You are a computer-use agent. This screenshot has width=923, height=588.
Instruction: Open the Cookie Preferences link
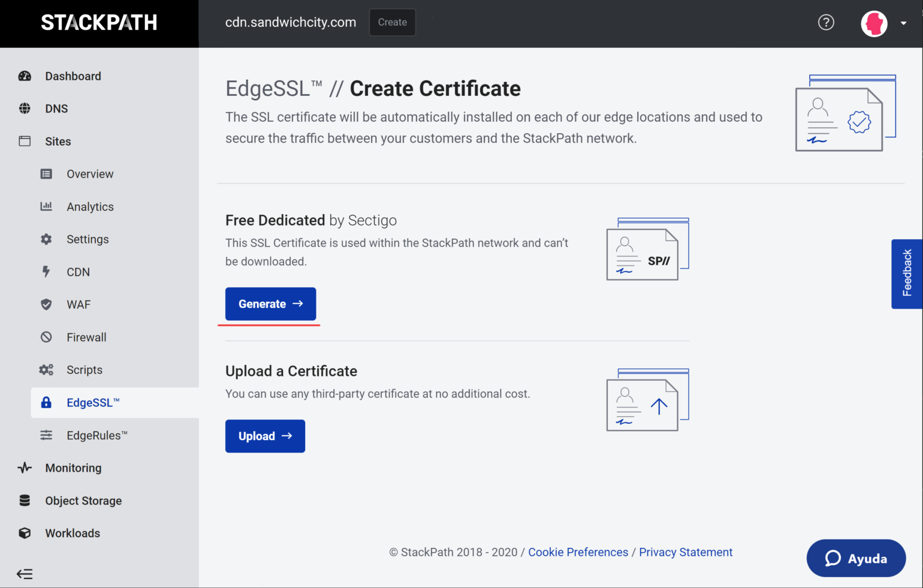tap(578, 552)
